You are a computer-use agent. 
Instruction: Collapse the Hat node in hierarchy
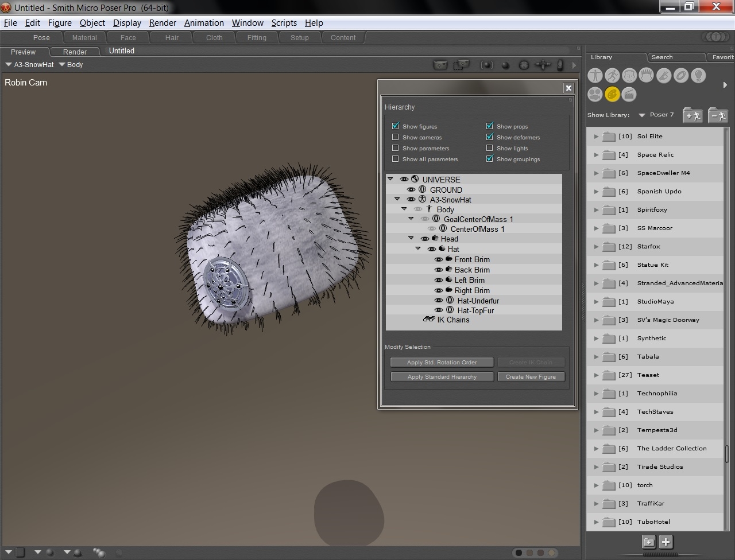click(418, 249)
